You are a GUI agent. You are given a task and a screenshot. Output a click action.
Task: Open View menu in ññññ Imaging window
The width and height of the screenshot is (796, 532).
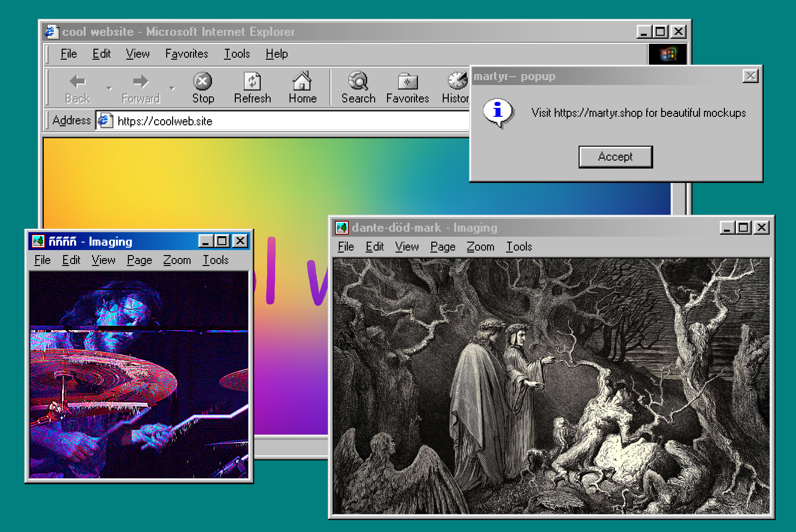click(x=103, y=260)
